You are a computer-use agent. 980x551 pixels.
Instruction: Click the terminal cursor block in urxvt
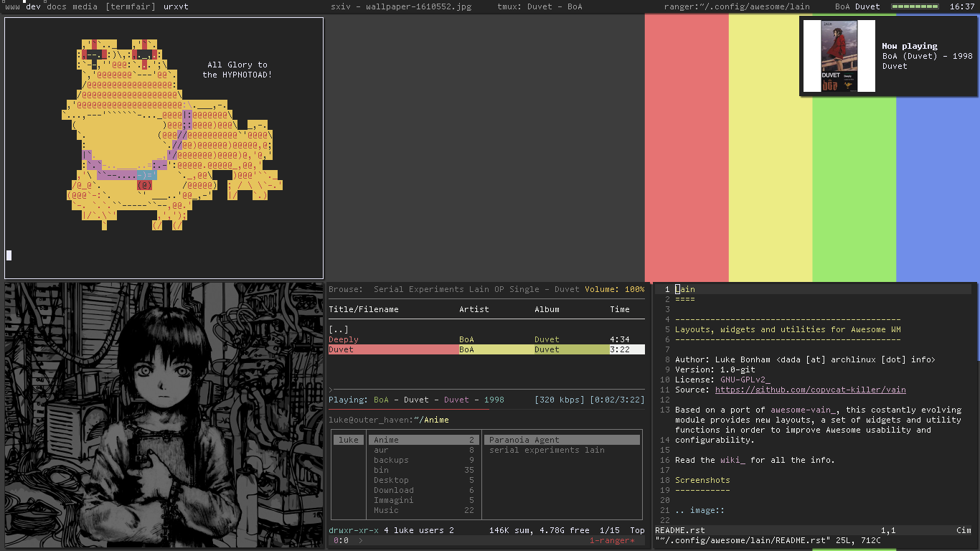[x=9, y=255]
